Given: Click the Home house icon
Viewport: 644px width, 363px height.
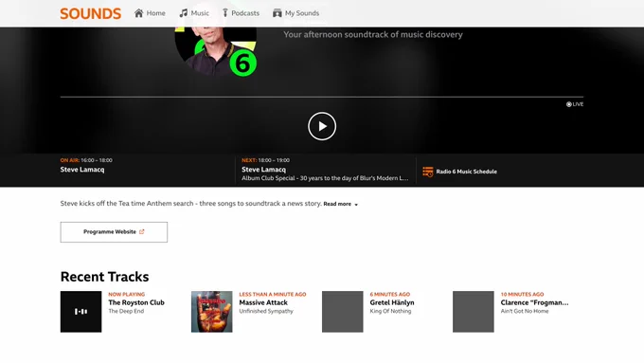Looking at the screenshot, I should click(x=139, y=13).
